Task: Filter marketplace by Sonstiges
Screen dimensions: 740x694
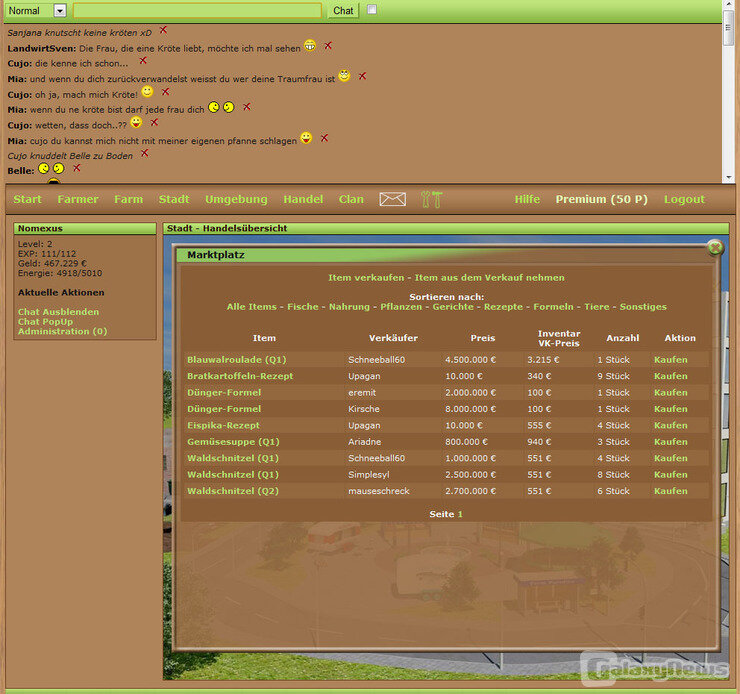Action: pos(643,307)
